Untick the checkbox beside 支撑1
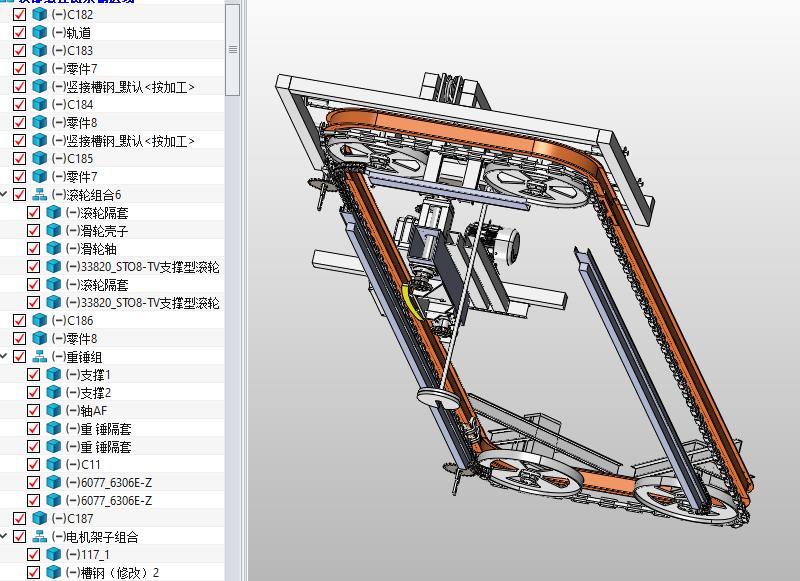Screen dimensions: 800x581 coord(33,374)
